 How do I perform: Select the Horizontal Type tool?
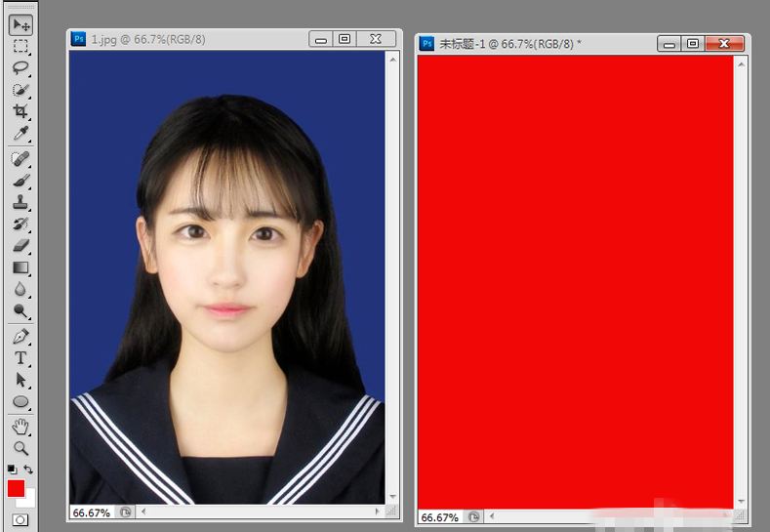tap(20, 358)
